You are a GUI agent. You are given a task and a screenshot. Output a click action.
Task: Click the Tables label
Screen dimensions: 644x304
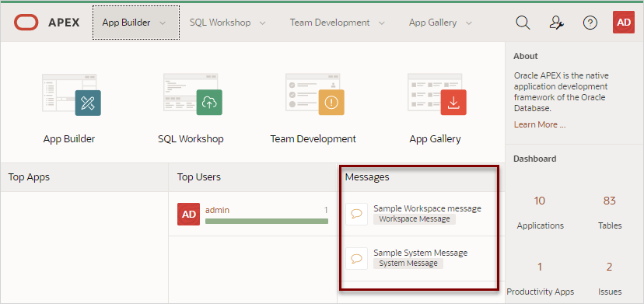click(x=610, y=225)
